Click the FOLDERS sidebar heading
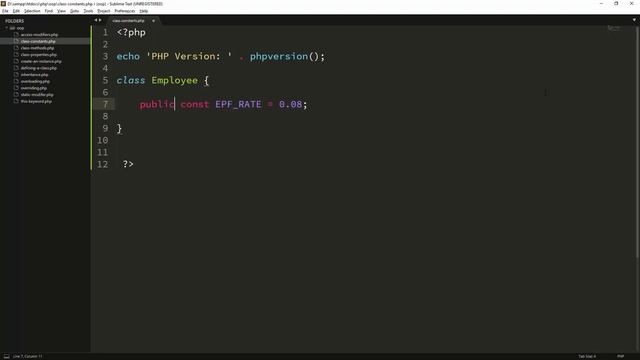 (x=15, y=21)
